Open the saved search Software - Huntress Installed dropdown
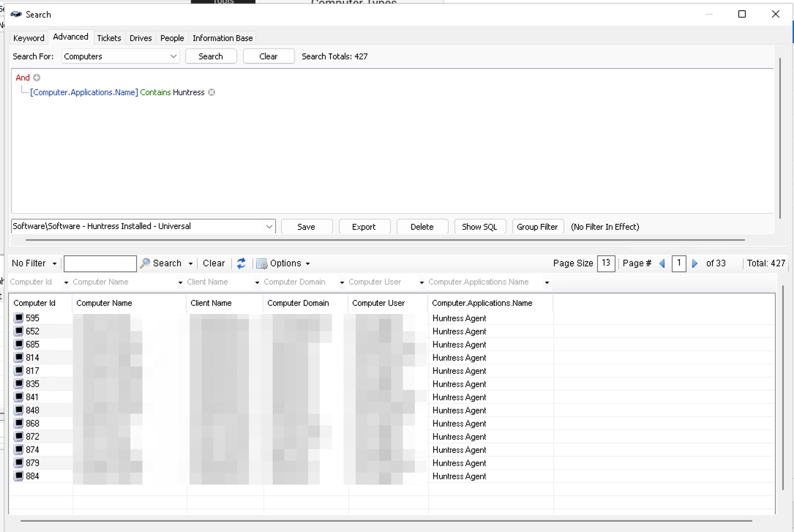 click(x=269, y=226)
